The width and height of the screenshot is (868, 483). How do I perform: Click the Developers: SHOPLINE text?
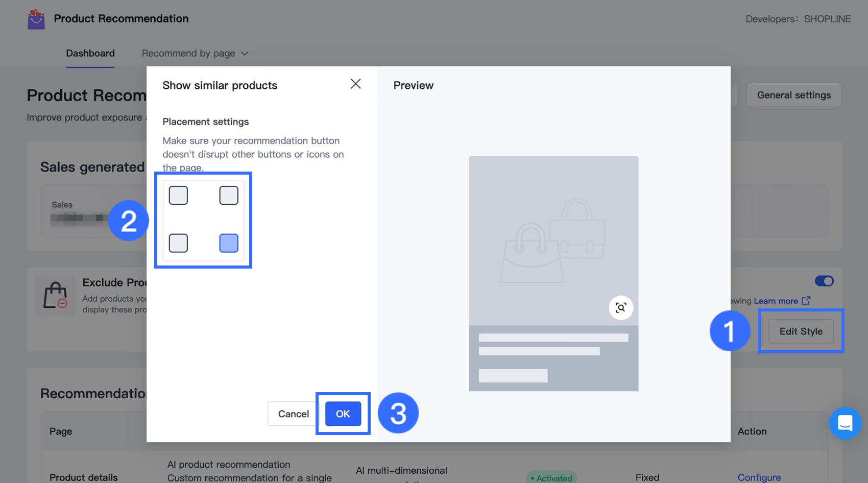coord(798,19)
